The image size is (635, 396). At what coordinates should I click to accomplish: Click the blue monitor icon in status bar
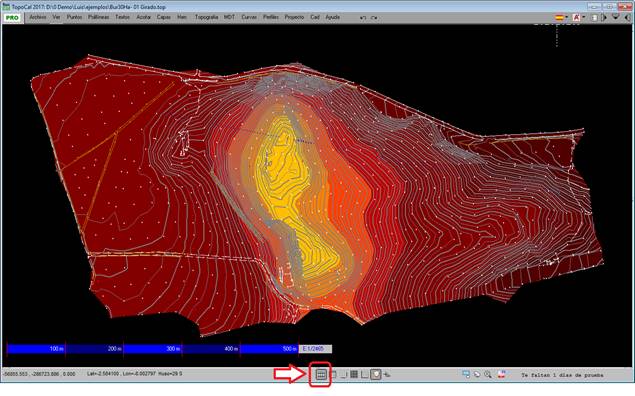(467, 375)
